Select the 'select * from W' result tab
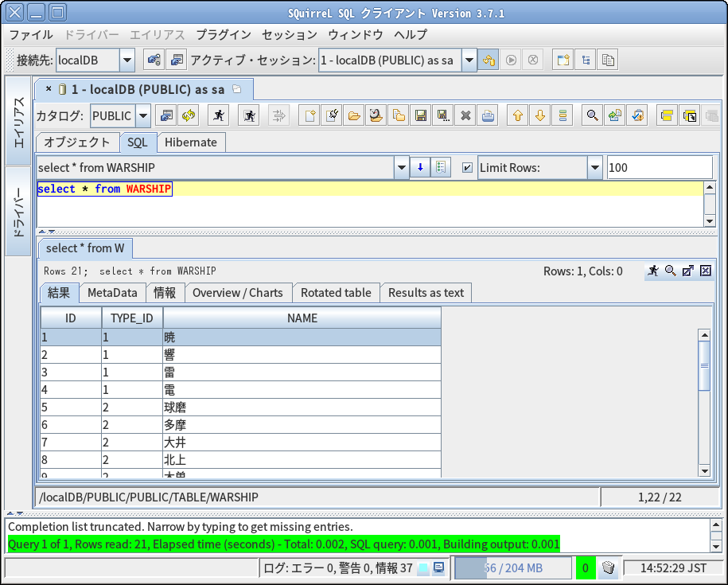728x585 pixels. 85,248
